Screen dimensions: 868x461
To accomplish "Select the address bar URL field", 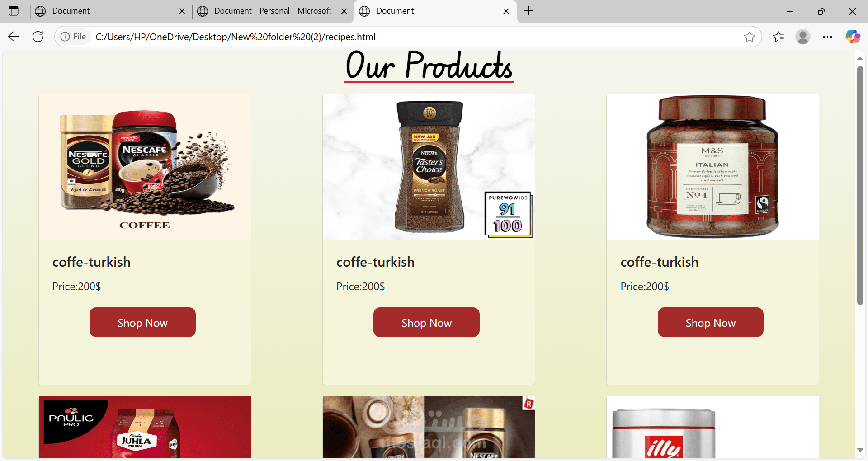I will click(416, 37).
